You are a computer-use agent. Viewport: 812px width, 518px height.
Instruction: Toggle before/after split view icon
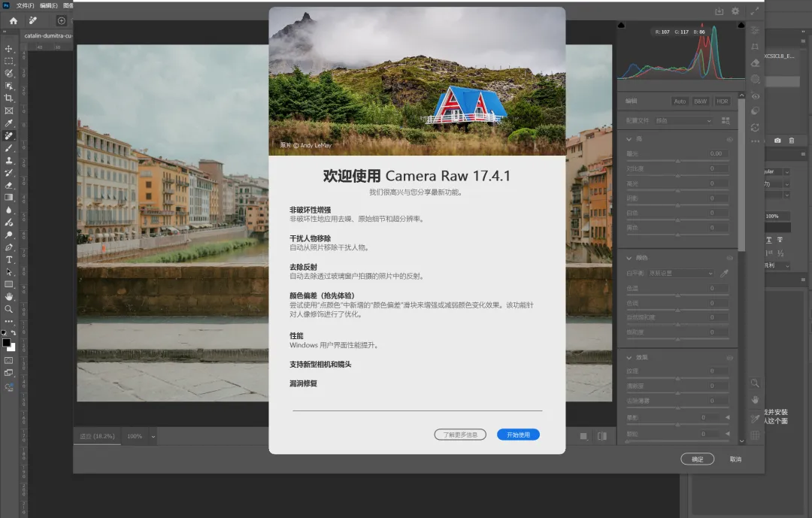601,436
